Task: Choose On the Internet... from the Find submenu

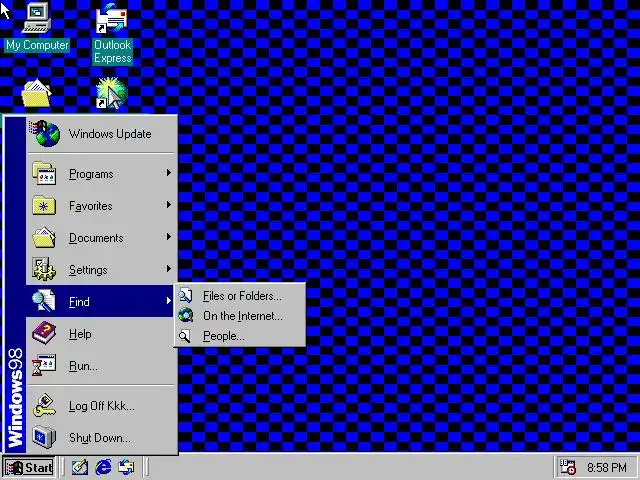Action: tap(240, 316)
